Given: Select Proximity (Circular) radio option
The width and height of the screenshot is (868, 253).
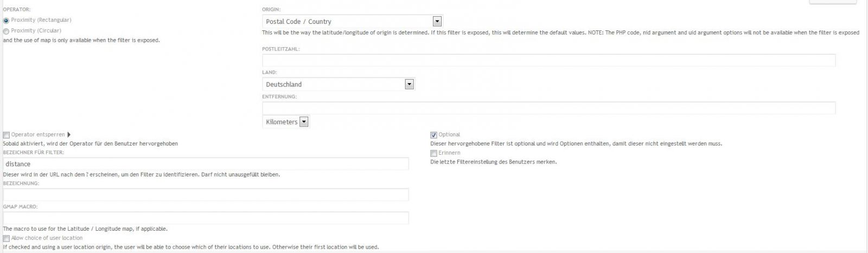Looking at the screenshot, I should pos(6,31).
